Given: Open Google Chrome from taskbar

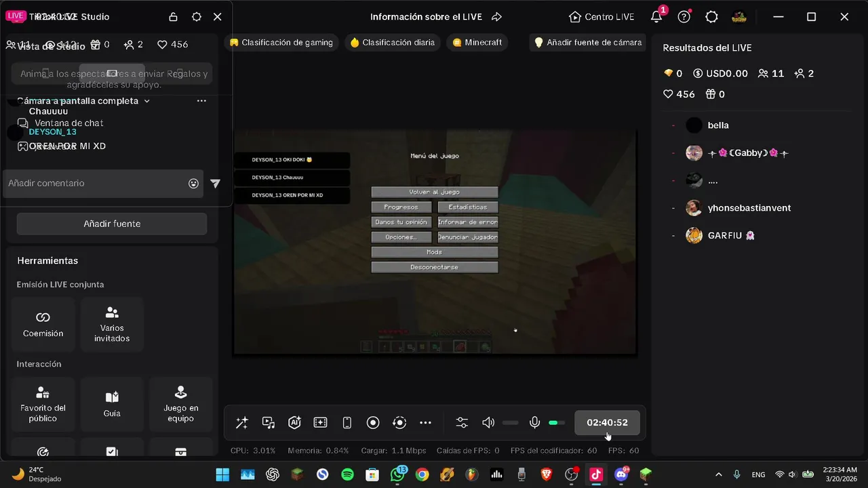Looking at the screenshot, I should [x=422, y=474].
